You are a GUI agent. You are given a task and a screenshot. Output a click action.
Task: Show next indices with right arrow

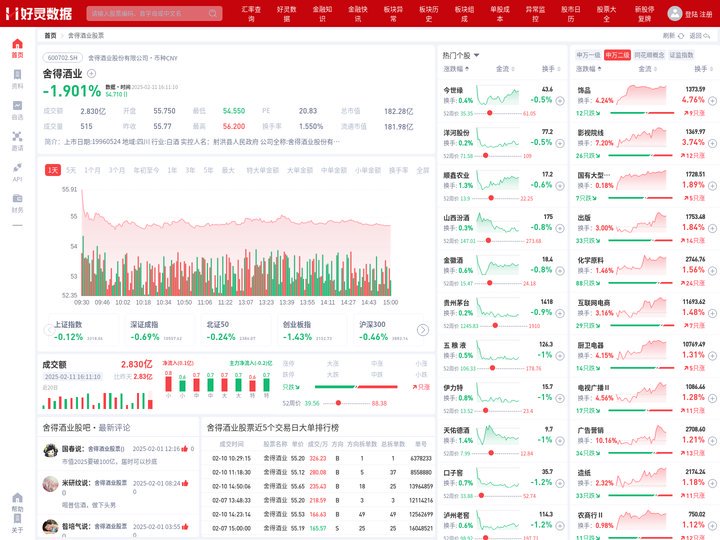pyautogui.click(x=423, y=330)
